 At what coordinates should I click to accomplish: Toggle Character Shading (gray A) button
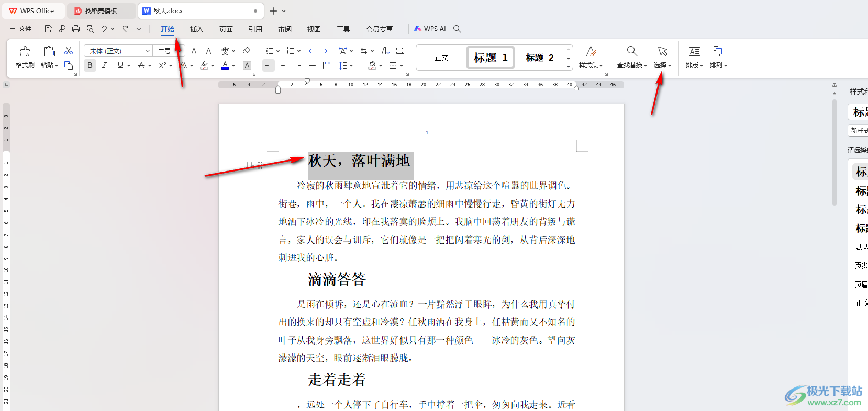point(247,65)
